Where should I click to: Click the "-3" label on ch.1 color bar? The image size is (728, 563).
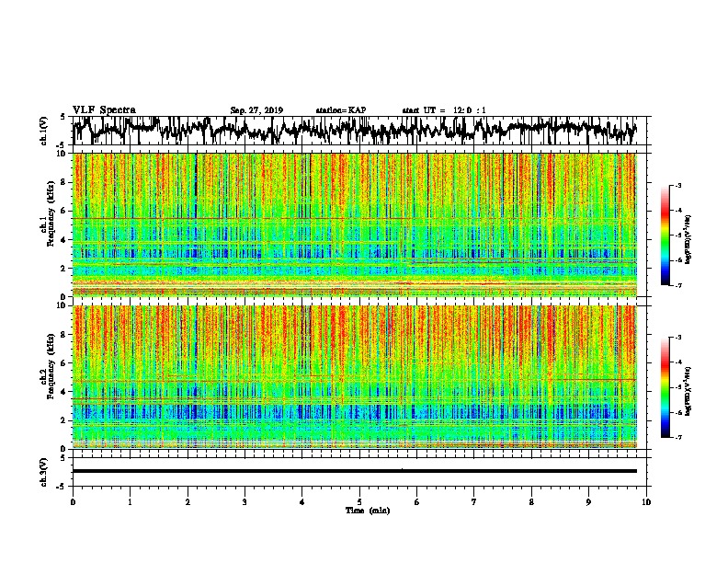pos(677,186)
